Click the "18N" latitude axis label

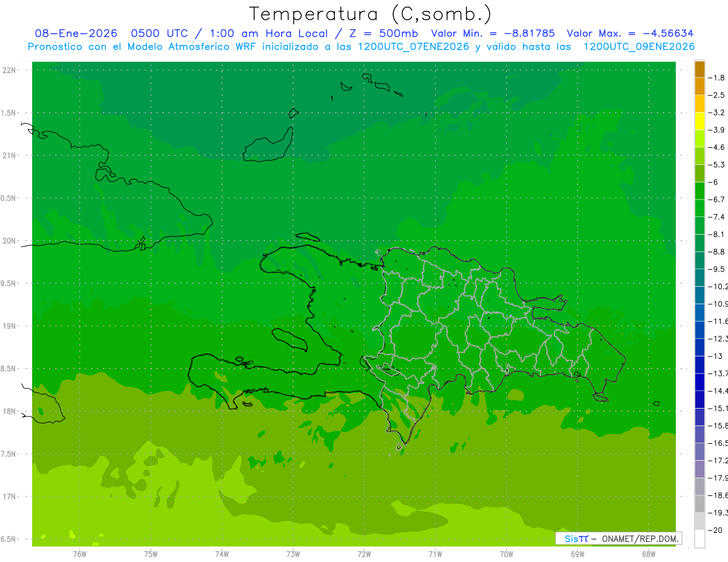pyautogui.click(x=10, y=412)
